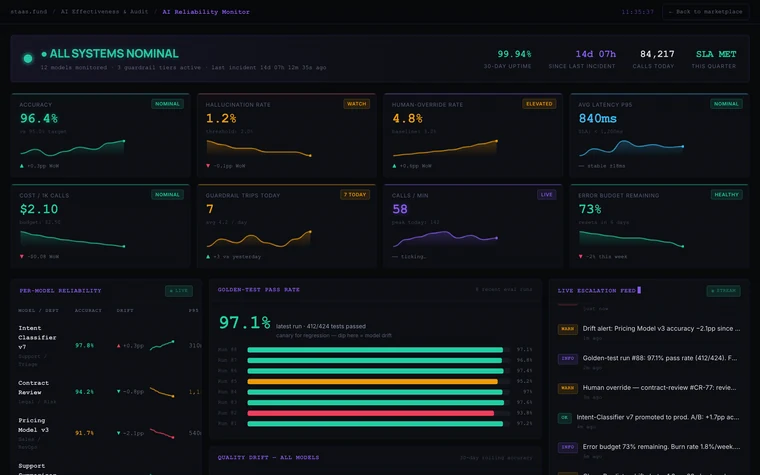
Task: Click the DRIFT column header
Action: (125, 310)
